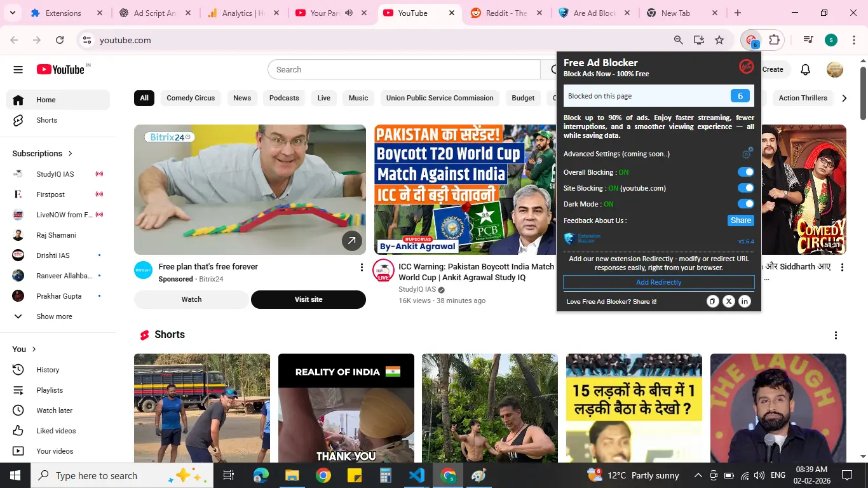Open the Chrome tab search dropdown
The height and width of the screenshot is (488, 868).
[13, 13]
